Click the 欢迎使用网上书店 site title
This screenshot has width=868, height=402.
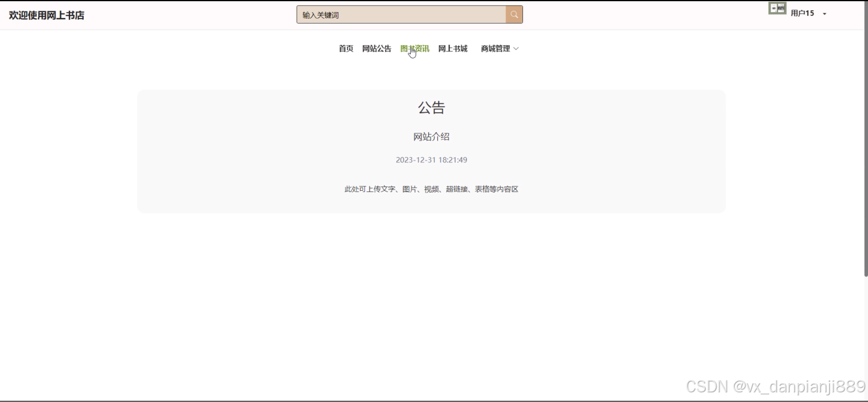(46, 15)
